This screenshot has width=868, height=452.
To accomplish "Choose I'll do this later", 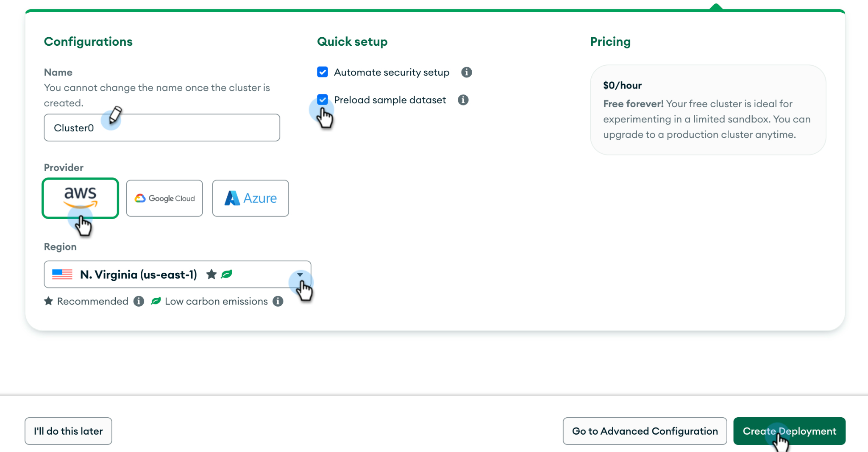I will (68, 431).
